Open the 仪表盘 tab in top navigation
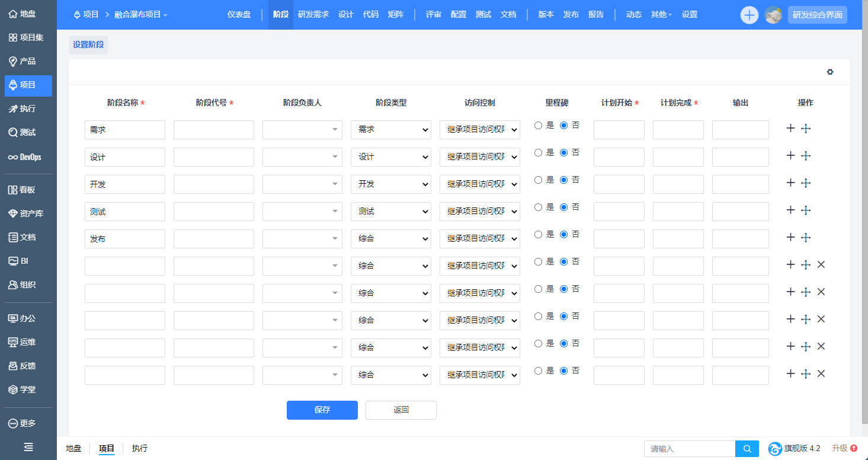This screenshot has width=868, height=460. pyautogui.click(x=239, y=14)
